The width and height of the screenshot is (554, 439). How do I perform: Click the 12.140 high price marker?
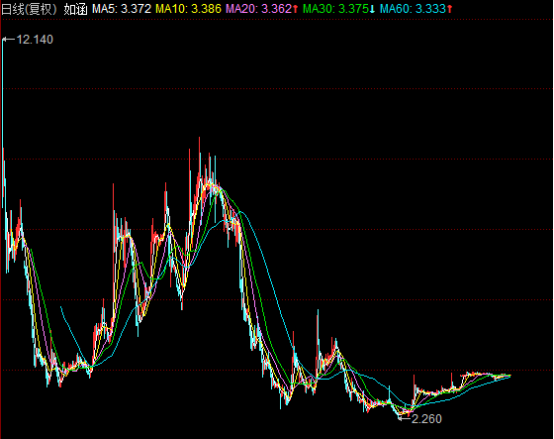point(35,40)
